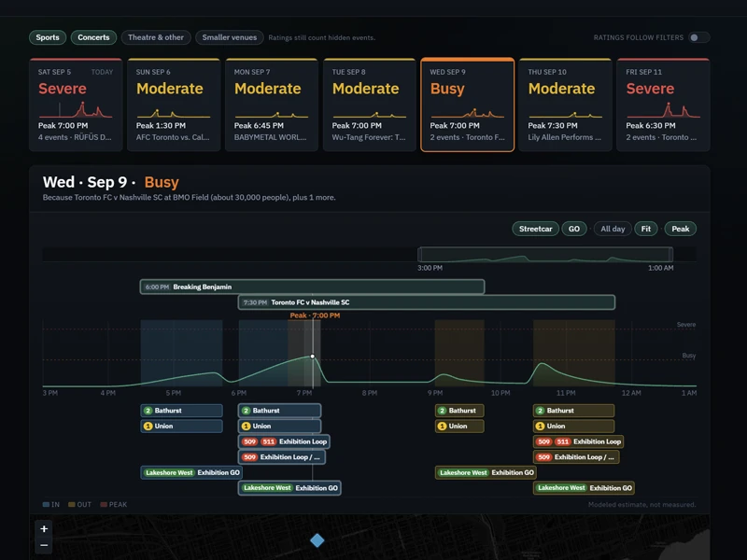Screen dimensions: 747x560
Task: Select the Toronto FC v Nashville SC bar
Action: pos(427,302)
